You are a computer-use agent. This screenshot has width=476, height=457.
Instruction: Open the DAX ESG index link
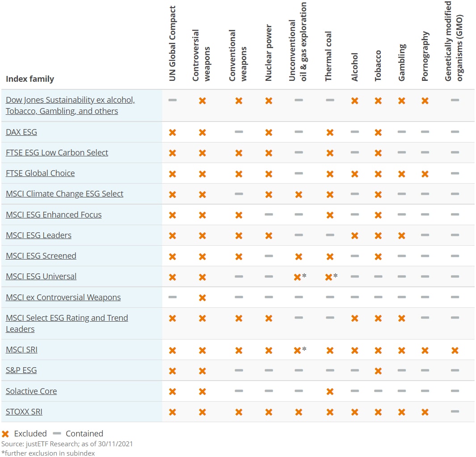[x=21, y=132]
